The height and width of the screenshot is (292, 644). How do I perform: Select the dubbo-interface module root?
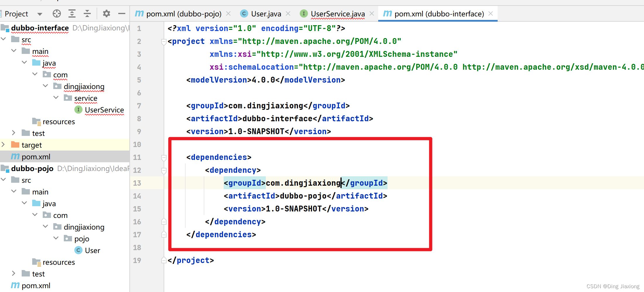(40, 28)
